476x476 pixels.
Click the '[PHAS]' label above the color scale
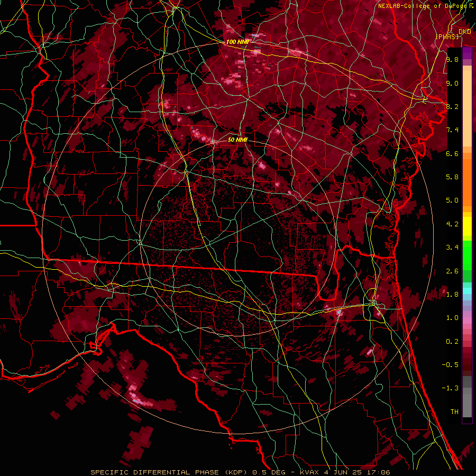447,37
